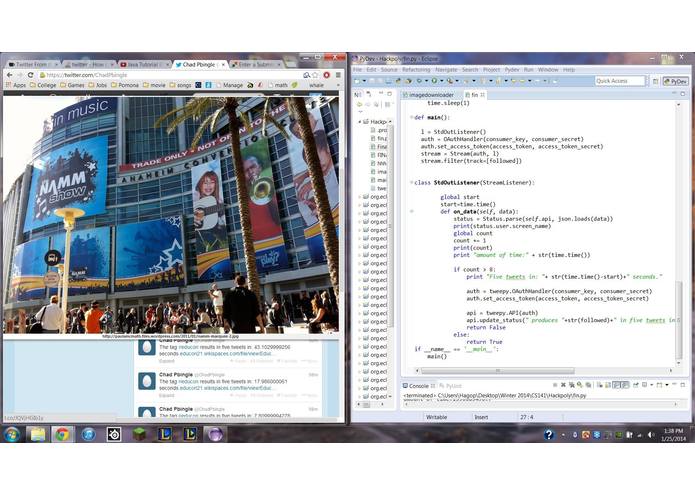Click the help question mark tray icon
The height and width of the screenshot is (494, 695).
point(549,435)
